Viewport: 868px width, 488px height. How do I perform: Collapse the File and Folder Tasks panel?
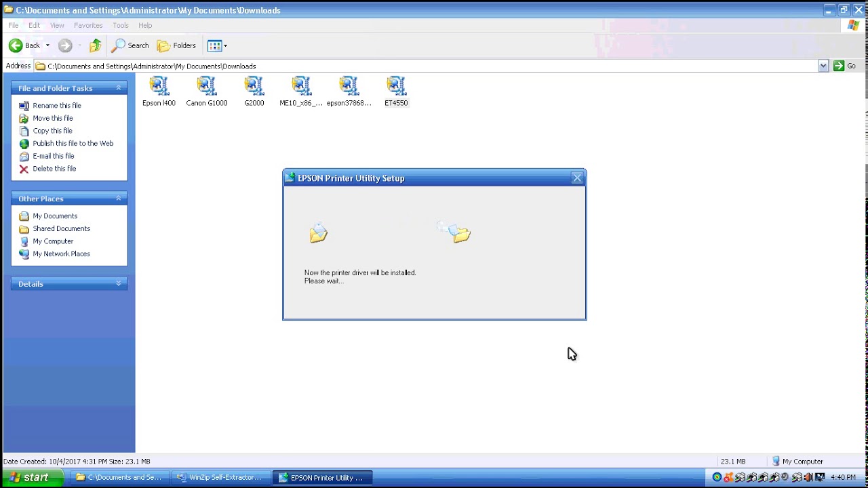[119, 88]
